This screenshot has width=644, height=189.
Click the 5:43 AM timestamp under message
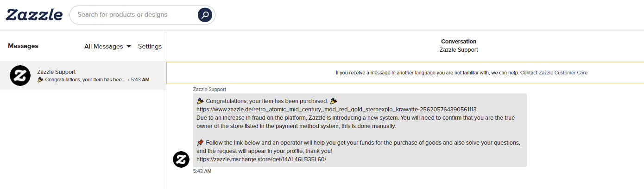coord(202,171)
